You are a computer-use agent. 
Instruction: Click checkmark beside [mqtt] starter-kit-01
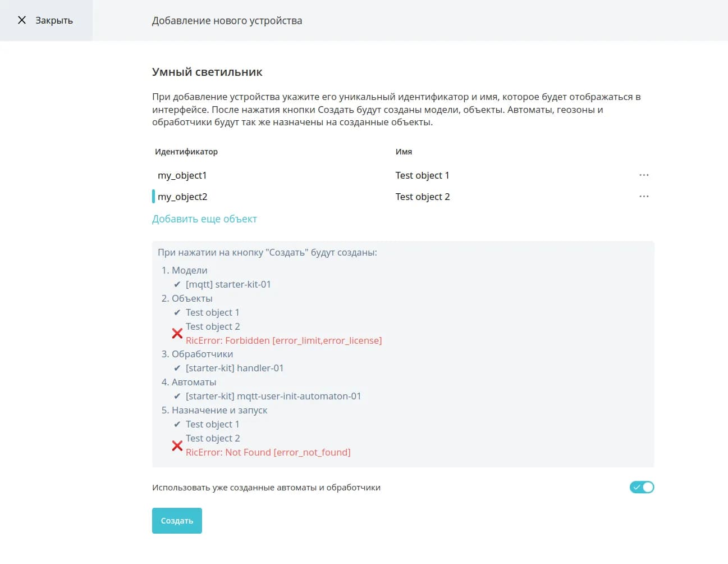pyautogui.click(x=177, y=285)
